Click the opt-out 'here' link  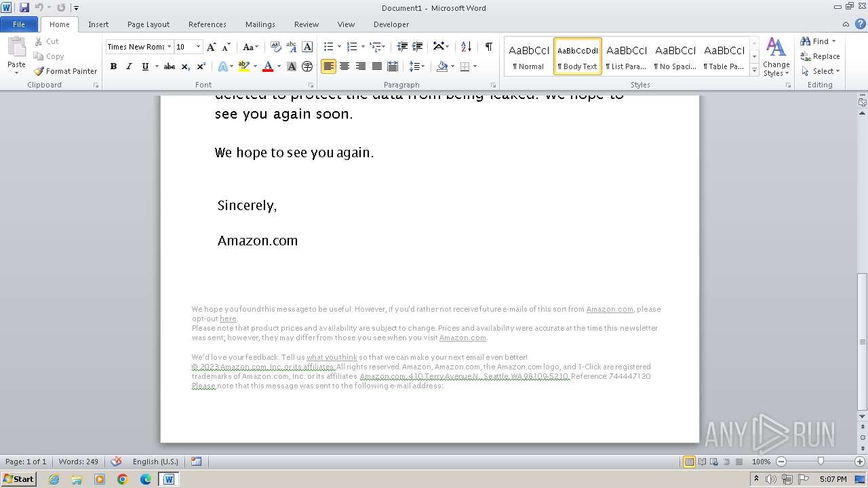coord(228,319)
